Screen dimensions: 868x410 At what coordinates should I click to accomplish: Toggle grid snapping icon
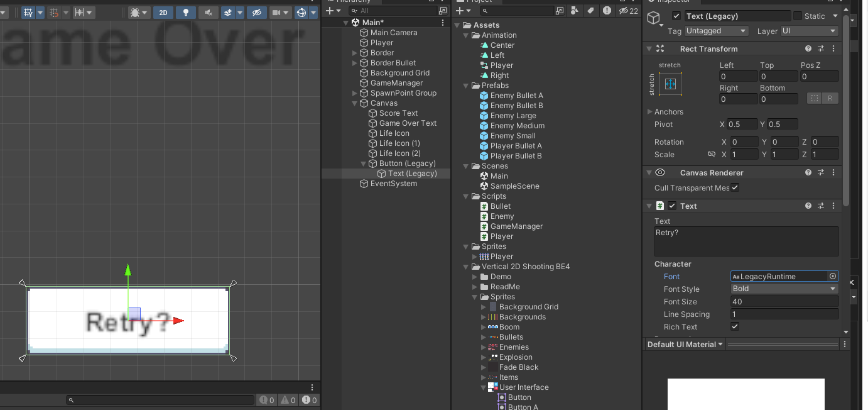[28, 13]
